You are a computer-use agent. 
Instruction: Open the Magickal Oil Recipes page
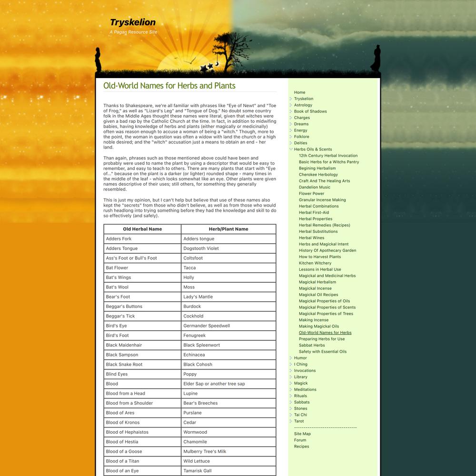point(318,295)
